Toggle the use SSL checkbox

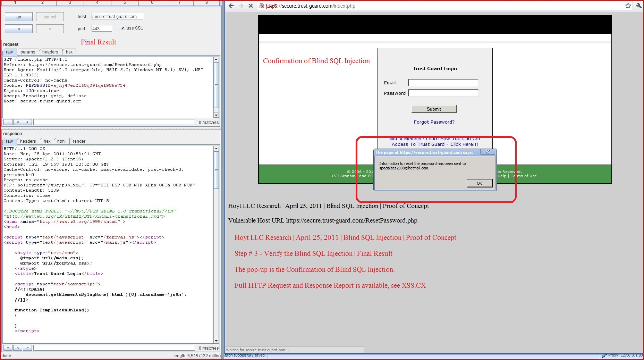tap(123, 28)
